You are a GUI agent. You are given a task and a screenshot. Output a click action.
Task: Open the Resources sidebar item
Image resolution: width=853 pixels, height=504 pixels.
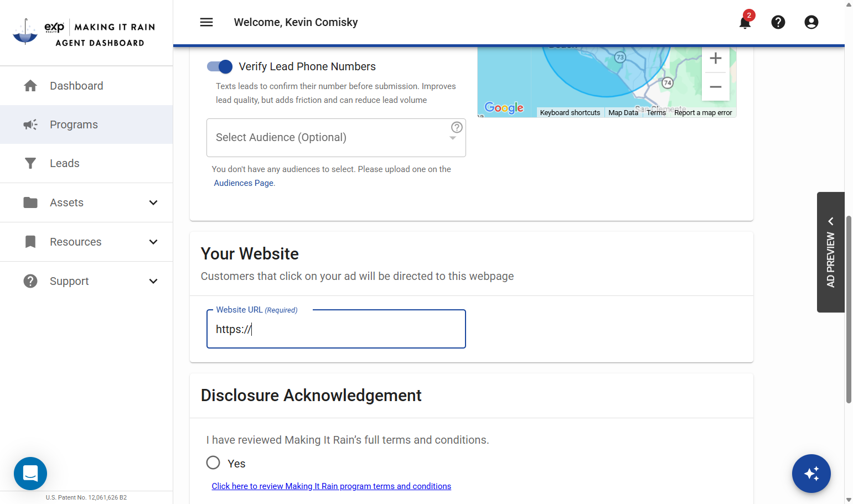tap(86, 242)
